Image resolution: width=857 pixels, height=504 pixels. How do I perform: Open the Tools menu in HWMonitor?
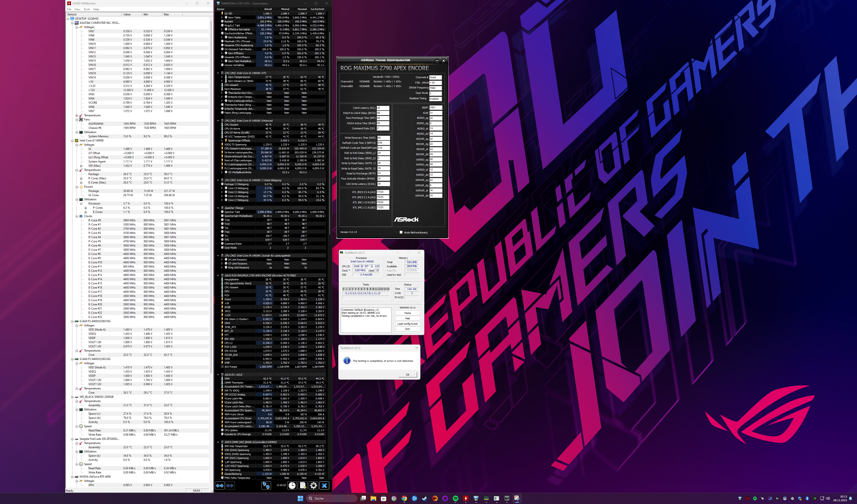pos(87,9)
